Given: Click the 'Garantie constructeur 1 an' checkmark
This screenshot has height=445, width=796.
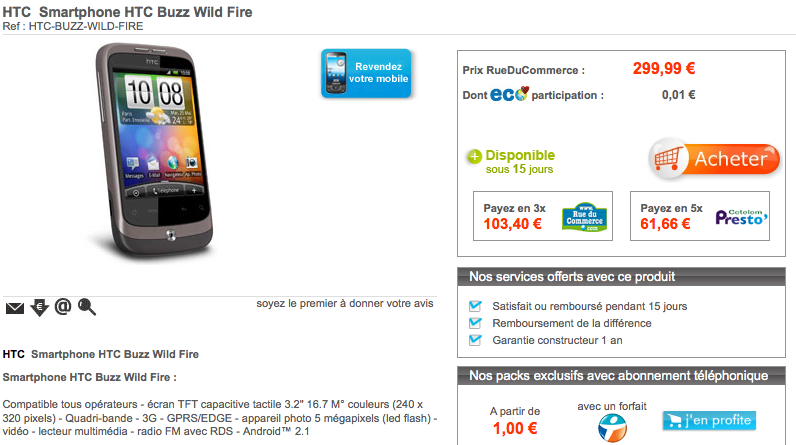Looking at the screenshot, I should pos(475,340).
